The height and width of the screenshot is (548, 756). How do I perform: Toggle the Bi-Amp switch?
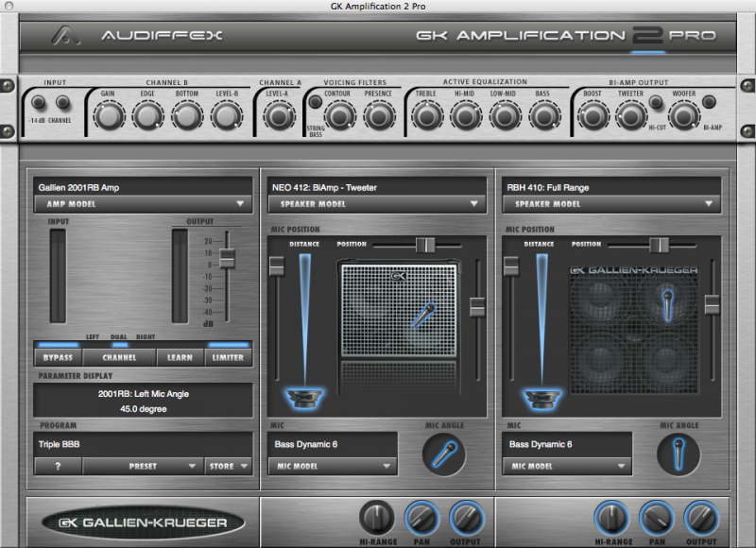click(708, 102)
